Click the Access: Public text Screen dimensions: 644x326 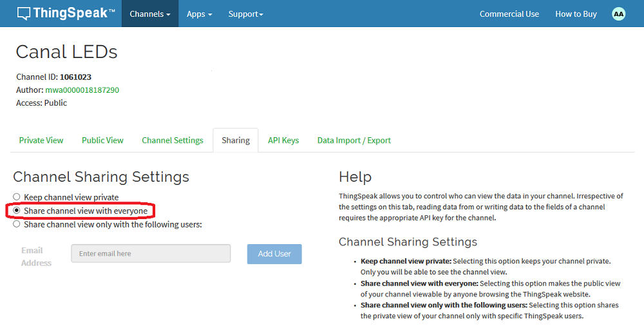(41, 103)
